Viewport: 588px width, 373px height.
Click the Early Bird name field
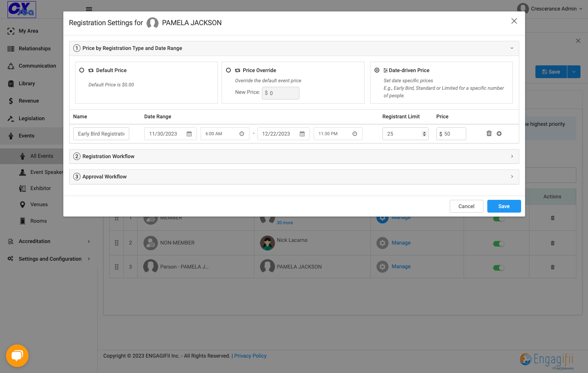101,134
